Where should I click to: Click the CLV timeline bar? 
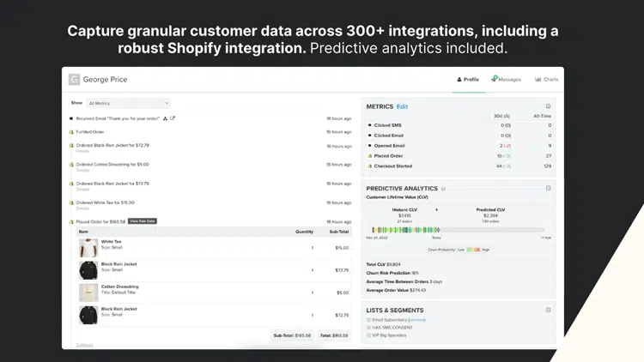click(x=458, y=230)
